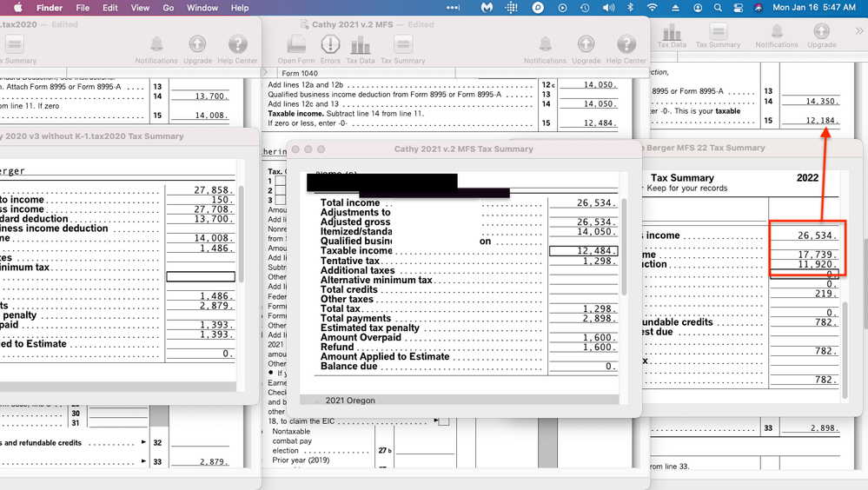Open Tax Summary in 2022 window toolbar
This screenshot has height=490, width=868.
click(x=718, y=31)
